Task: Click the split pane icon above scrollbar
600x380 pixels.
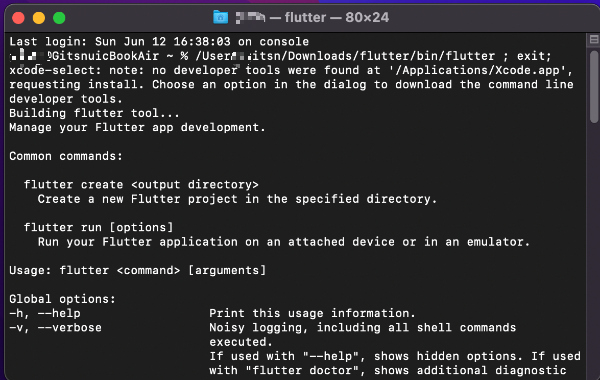Action: click(x=594, y=39)
